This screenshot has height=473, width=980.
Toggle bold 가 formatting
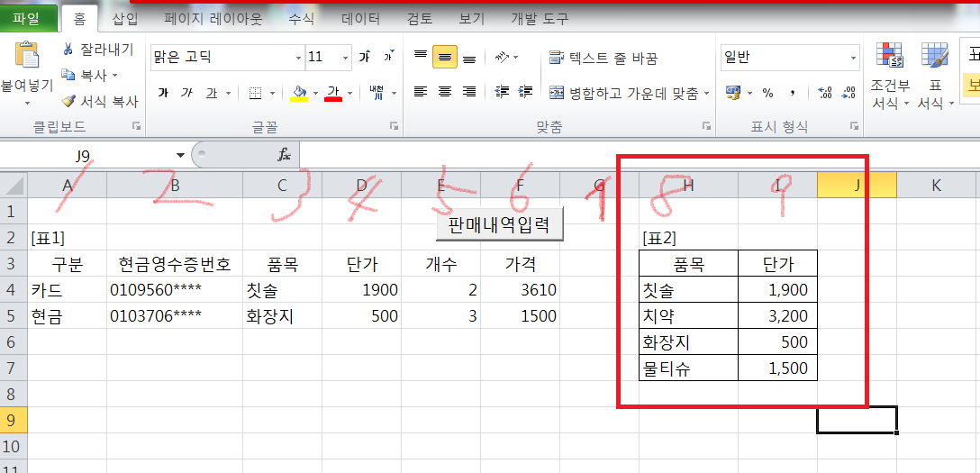(x=163, y=93)
